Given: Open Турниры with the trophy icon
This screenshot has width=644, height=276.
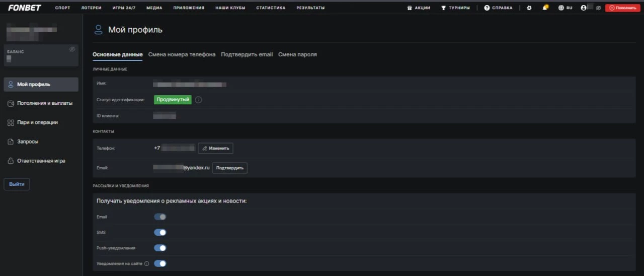Looking at the screenshot, I should tap(455, 8).
